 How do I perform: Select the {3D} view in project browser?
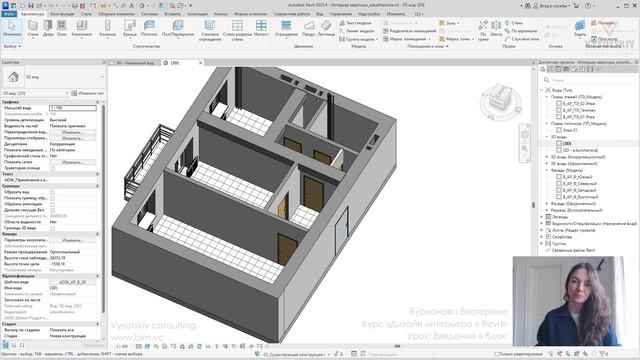pos(567,144)
